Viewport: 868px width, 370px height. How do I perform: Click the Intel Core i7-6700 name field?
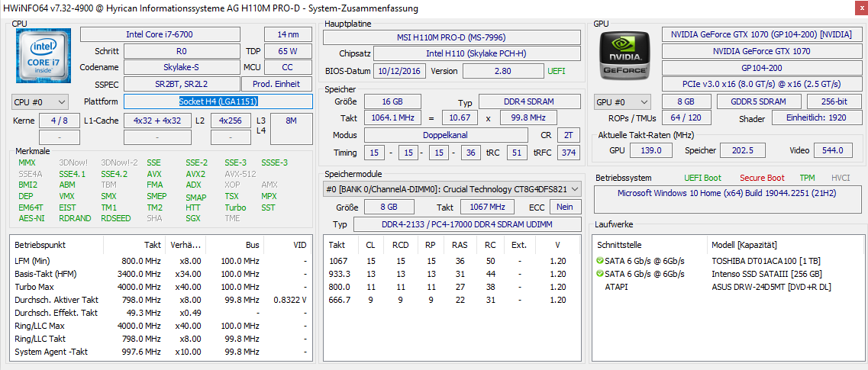[160, 34]
